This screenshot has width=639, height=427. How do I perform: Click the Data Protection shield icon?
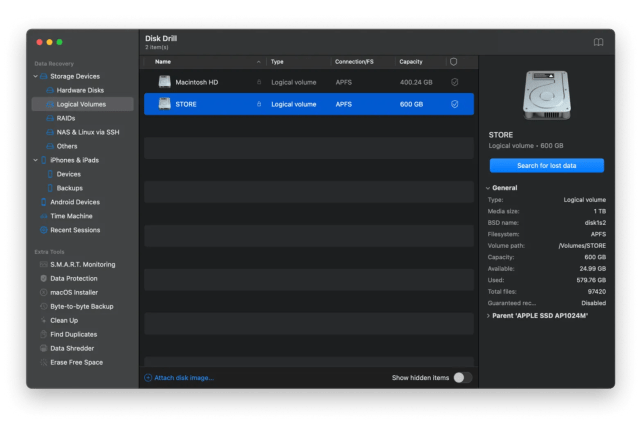(x=44, y=278)
